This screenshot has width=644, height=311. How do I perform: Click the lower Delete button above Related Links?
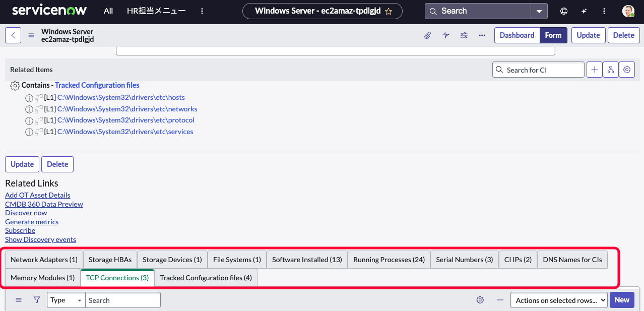pos(57,164)
